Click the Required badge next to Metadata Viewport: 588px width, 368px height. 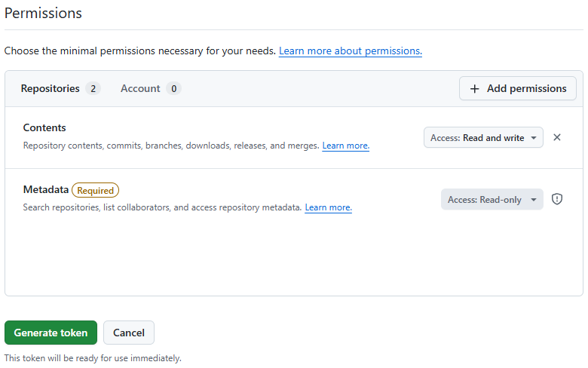coord(95,190)
